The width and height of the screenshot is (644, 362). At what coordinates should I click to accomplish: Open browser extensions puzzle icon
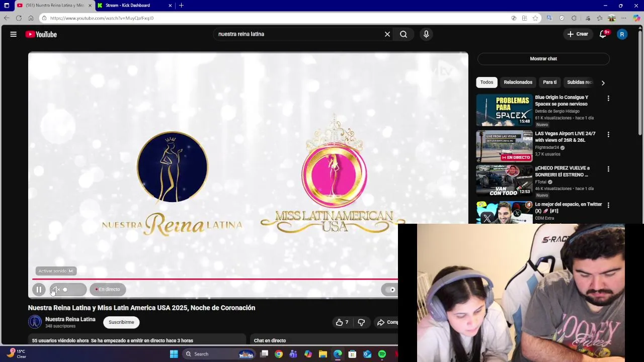click(574, 18)
